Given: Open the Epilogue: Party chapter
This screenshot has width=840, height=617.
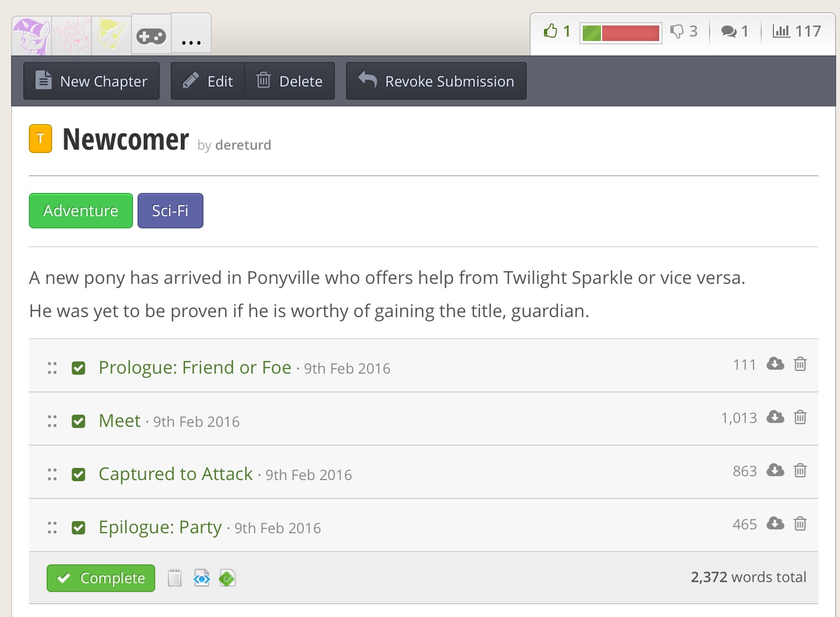Looking at the screenshot, I should 160,527.
